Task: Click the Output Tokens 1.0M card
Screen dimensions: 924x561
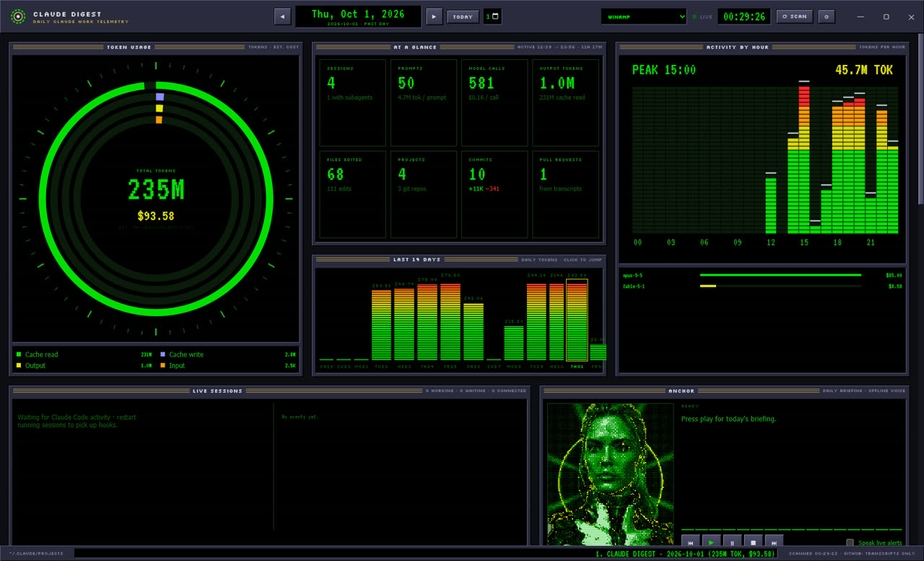Action: point(565,103)
